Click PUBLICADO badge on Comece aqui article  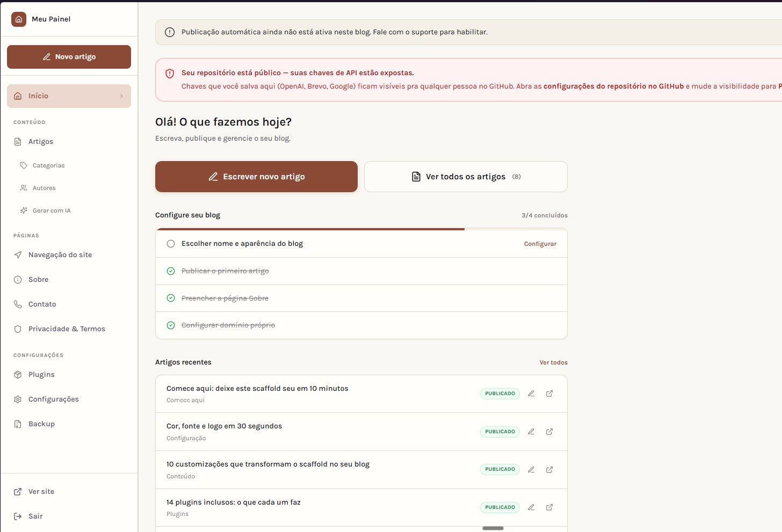(500, 393)
